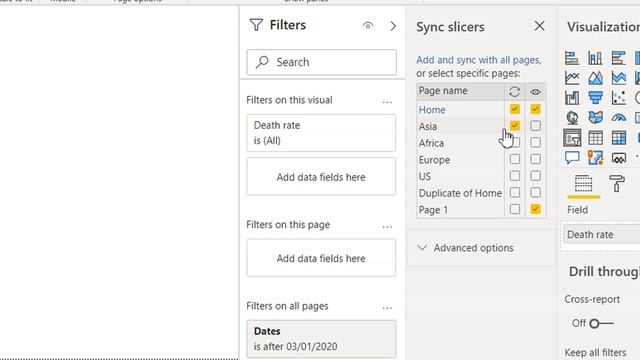Select the filled map visualization
Viewport: 640px width, 360px height.
(x=595, y=118)
